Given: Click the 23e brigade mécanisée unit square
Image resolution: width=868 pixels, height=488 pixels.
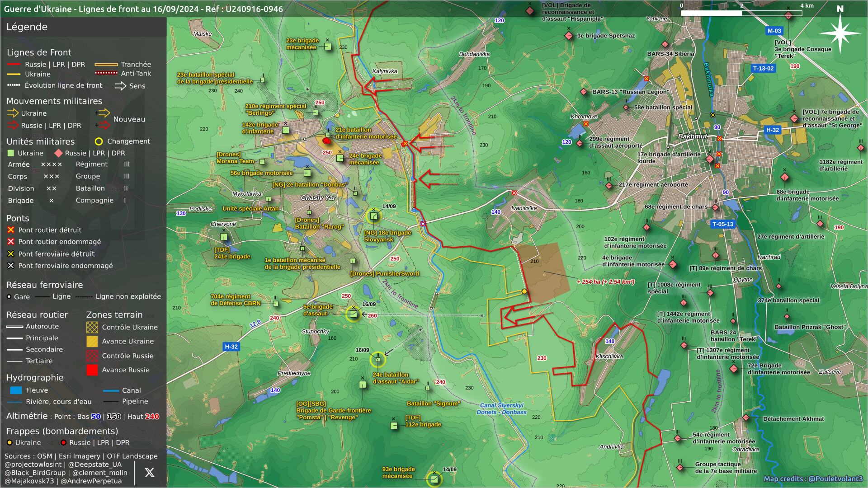Looking at the screenshot, I should click(328, 47).
